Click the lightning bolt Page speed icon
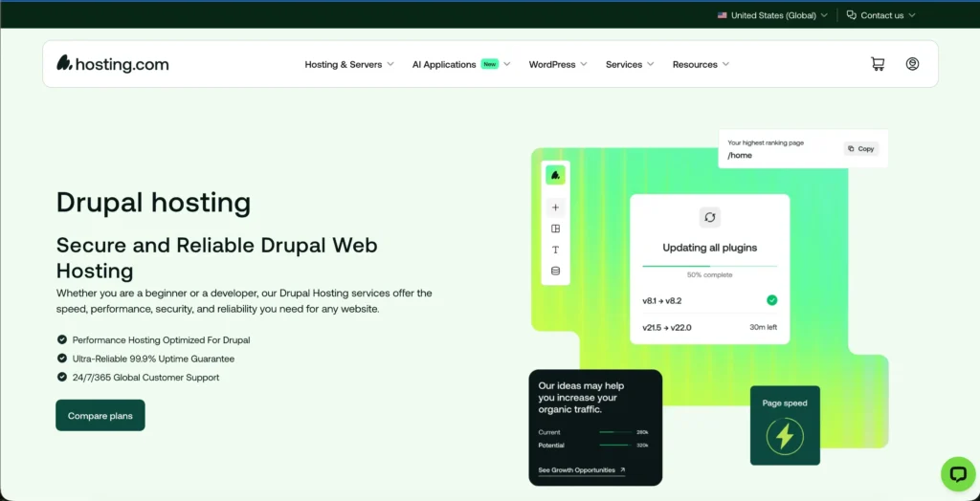 click(x=785, y=436)
